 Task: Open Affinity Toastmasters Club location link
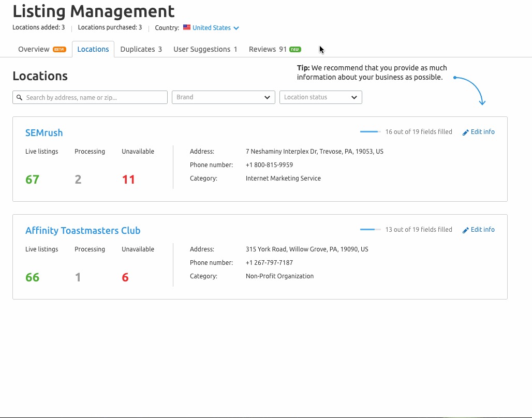pos(83,230)
